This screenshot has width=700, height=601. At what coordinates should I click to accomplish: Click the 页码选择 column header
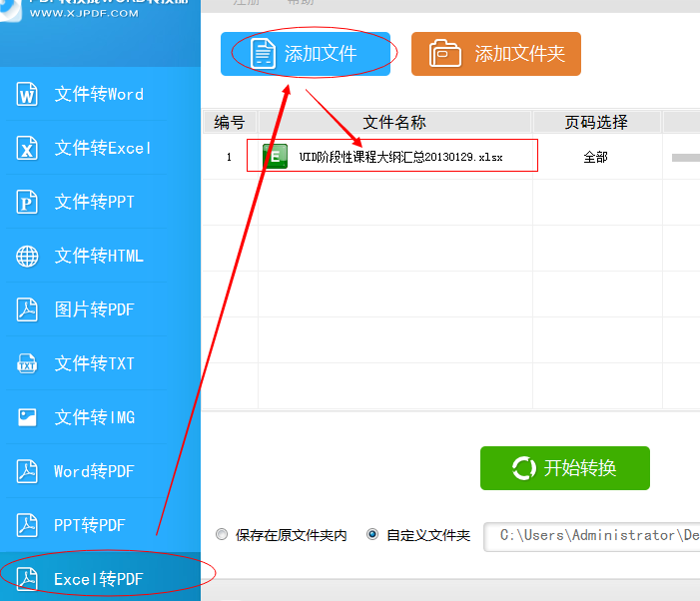click(596, 122)
